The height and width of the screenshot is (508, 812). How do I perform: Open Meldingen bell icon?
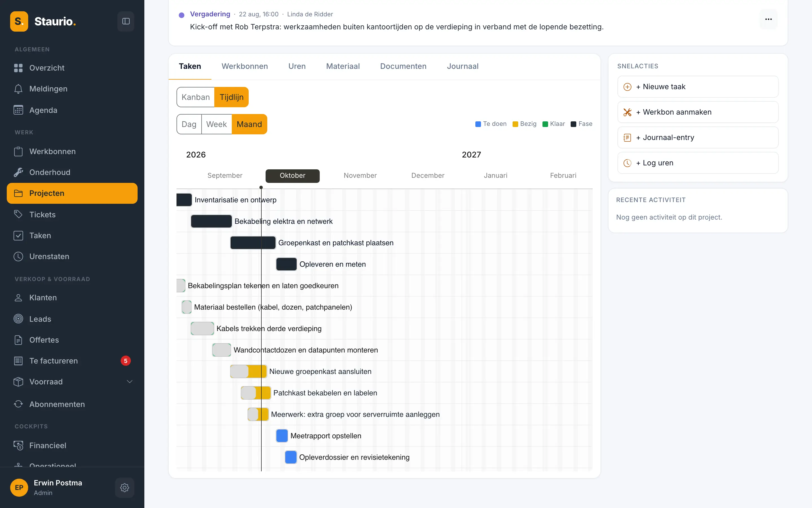coord(18,89)
